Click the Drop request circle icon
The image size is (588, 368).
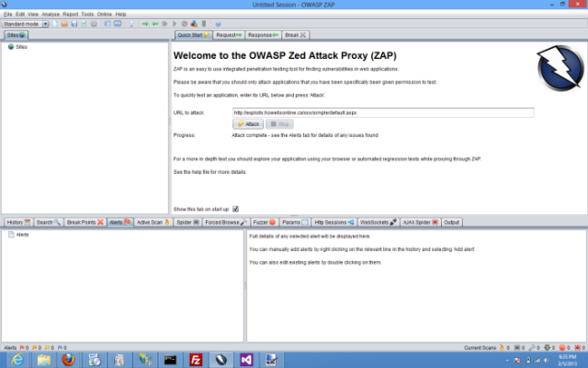184,24
